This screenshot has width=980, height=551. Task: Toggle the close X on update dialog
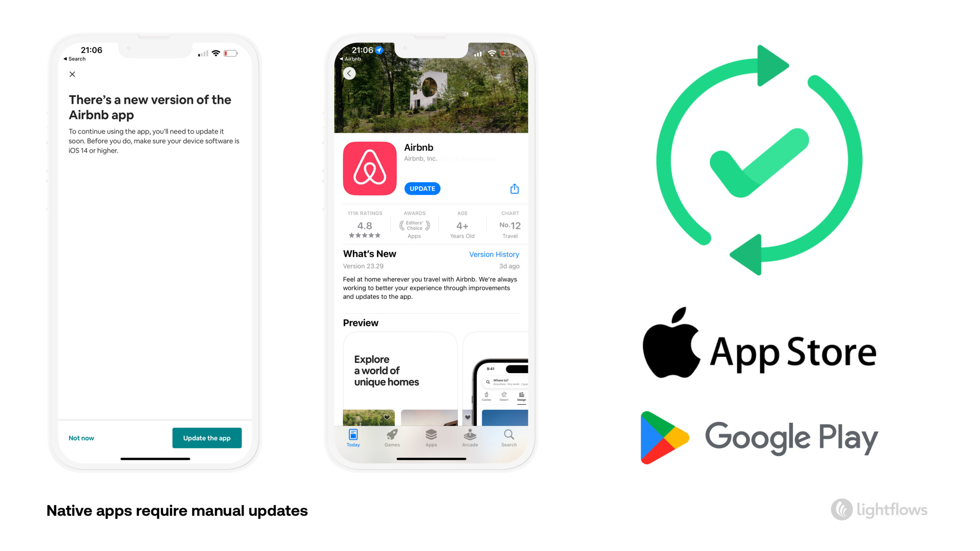pyautogui.click(x=72, y=75)
